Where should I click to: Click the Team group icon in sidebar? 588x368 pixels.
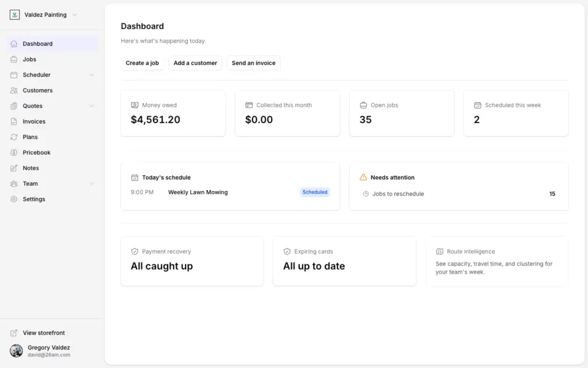click(x=14, y=183)
